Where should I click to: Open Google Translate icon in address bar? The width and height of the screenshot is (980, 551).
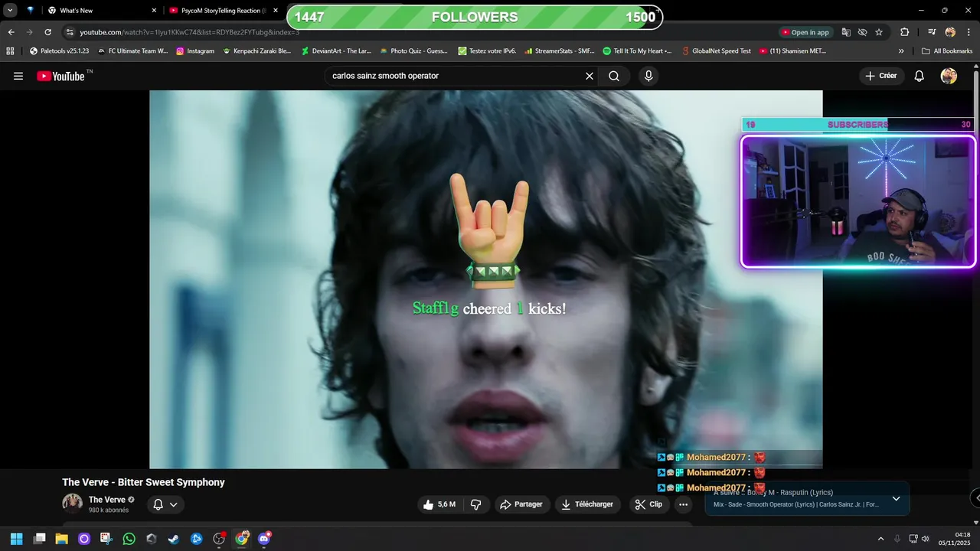coord(846,32)
